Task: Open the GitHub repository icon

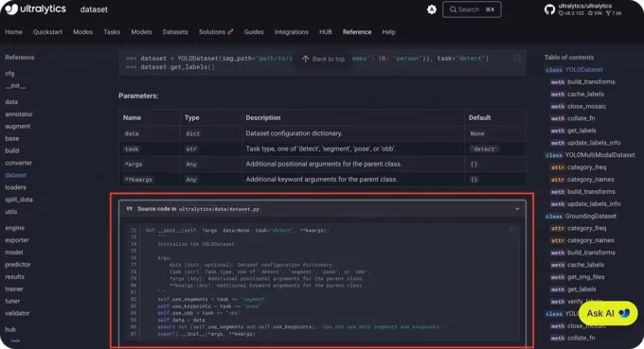Action: [x=549, y=9]
